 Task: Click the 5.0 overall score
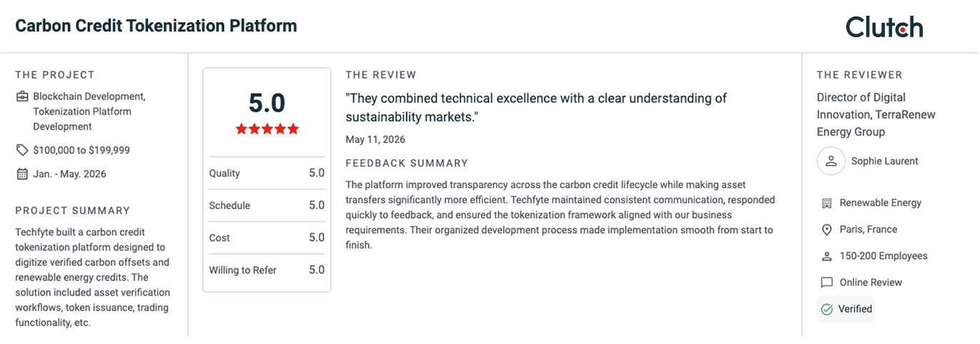click(x=267, y=103)
